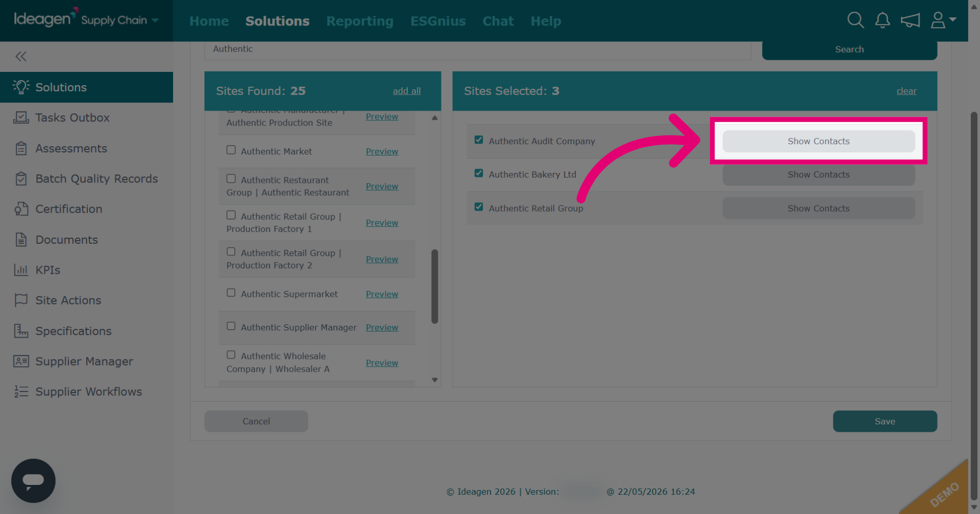This screenshot has width=980, height=514.
Task: Open the chat bubble widget
Action: pos(33,481)
